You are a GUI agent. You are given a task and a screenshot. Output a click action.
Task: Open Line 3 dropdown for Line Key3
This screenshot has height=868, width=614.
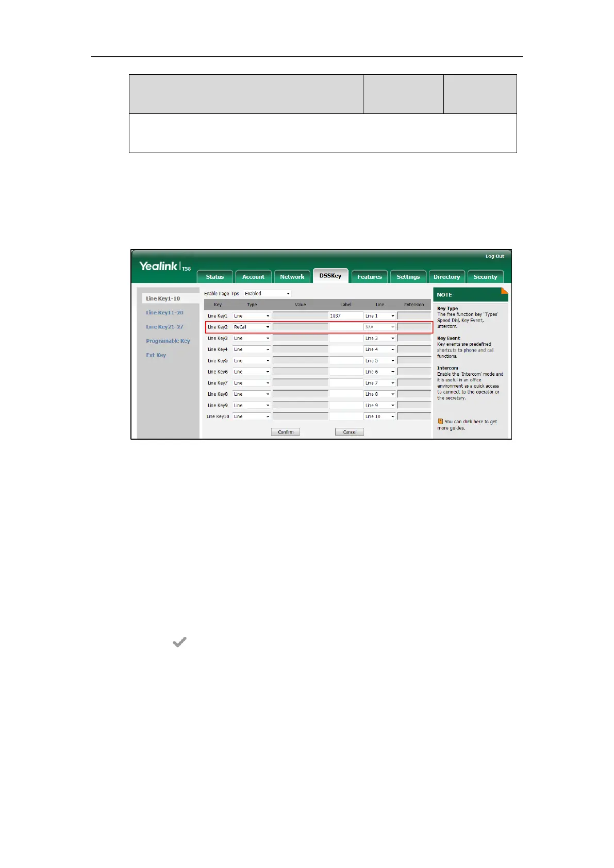tap(380, 338)
